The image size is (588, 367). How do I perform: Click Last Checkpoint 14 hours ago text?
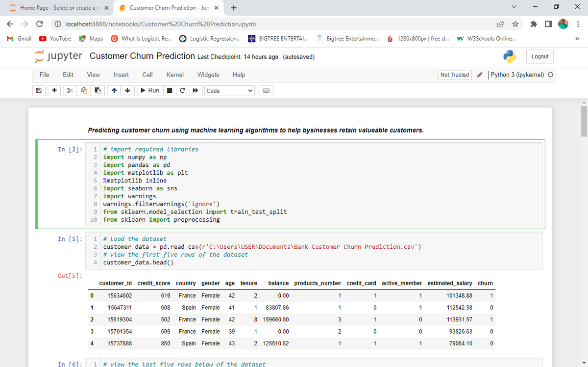pos(238,57)
